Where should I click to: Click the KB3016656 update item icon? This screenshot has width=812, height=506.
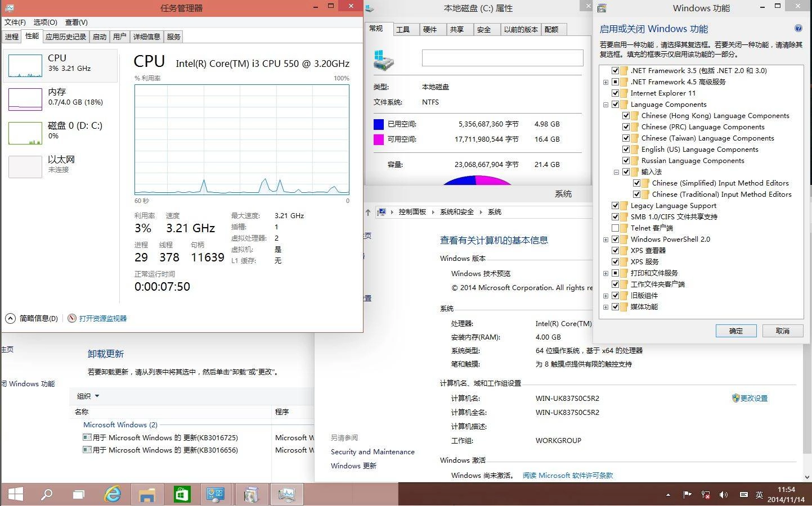click(x=87, y=450)
